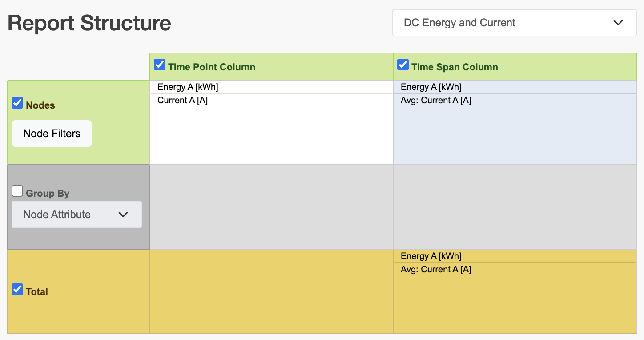
Task: Click the empty Total Time Point cell
Action: coord(271,291)
